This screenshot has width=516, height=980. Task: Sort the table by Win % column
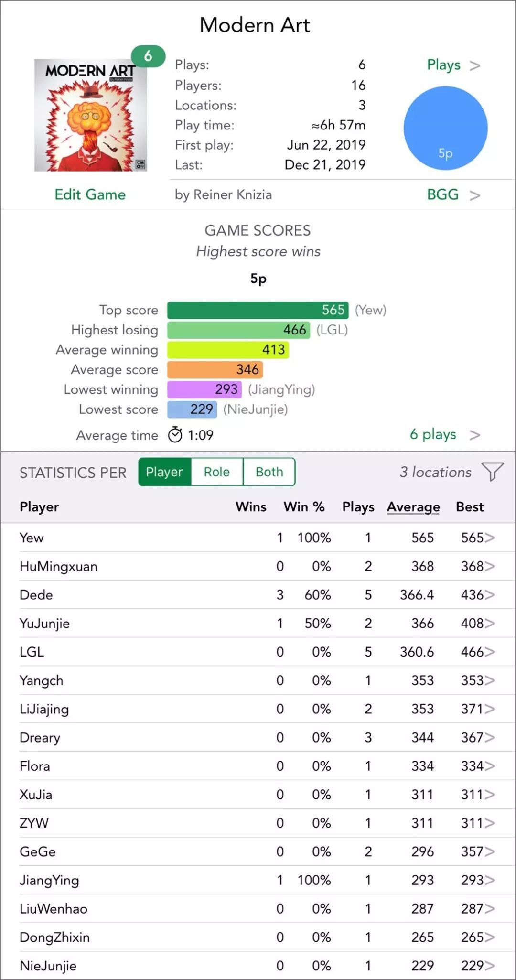(304, 507)
